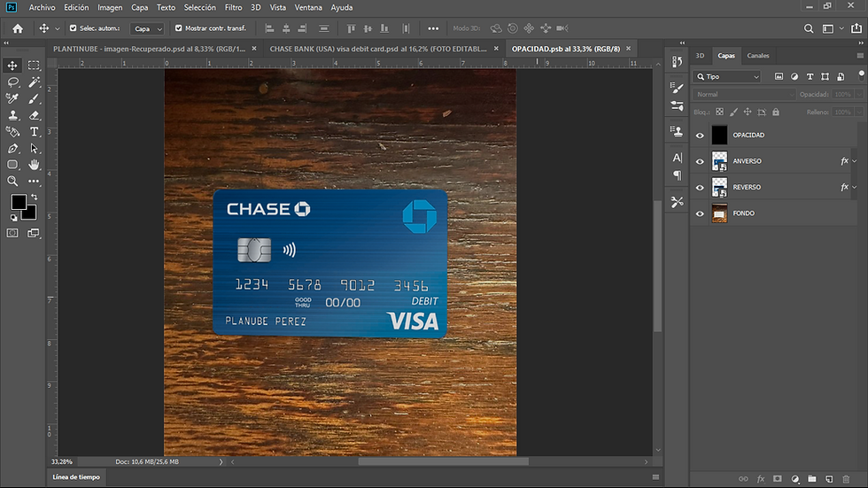Toggle Quick Mask mode

point(12,233)
